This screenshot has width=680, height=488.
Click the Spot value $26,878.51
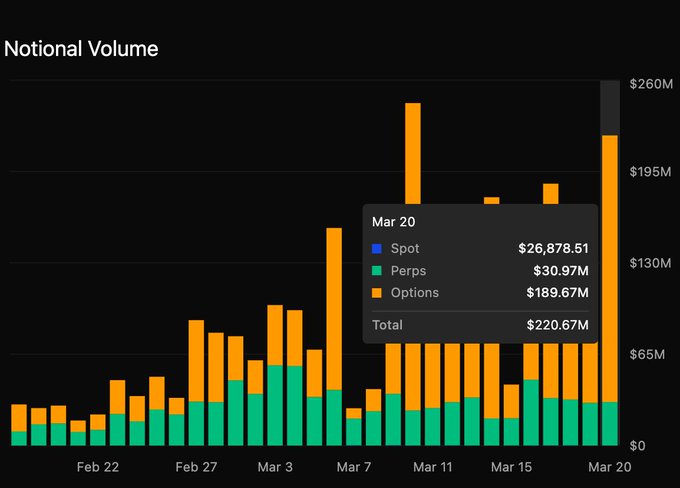coord(553,248)
